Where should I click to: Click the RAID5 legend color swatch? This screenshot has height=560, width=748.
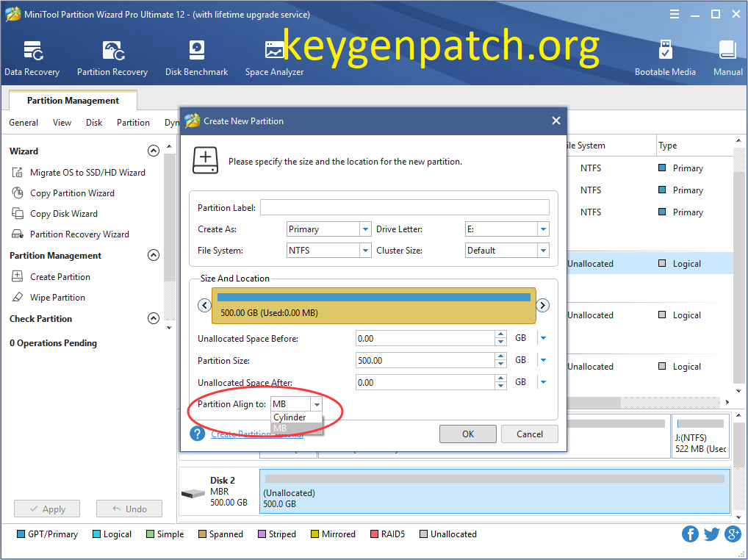coord(374,534)
